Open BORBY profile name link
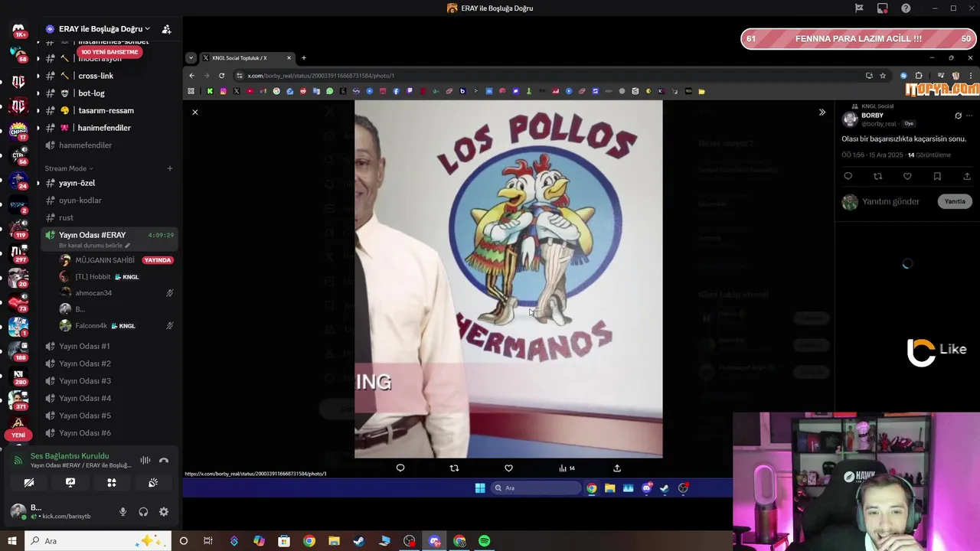980x551 pixels. tap(872, 116)
